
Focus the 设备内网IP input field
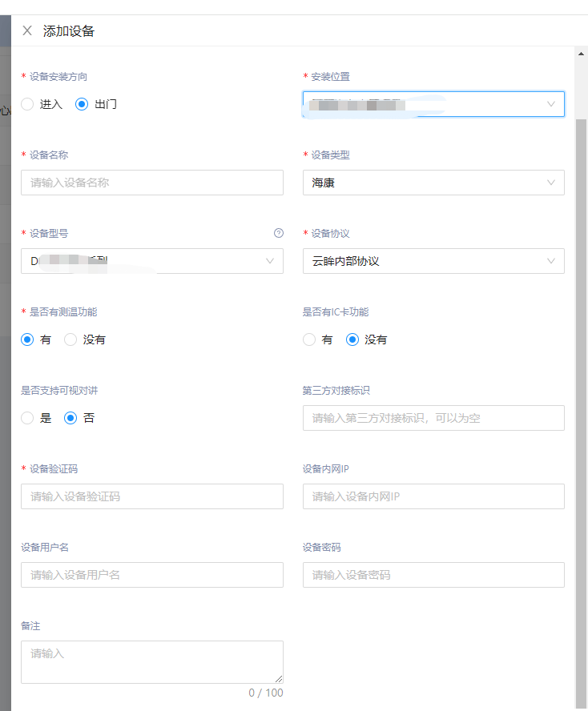433,496
